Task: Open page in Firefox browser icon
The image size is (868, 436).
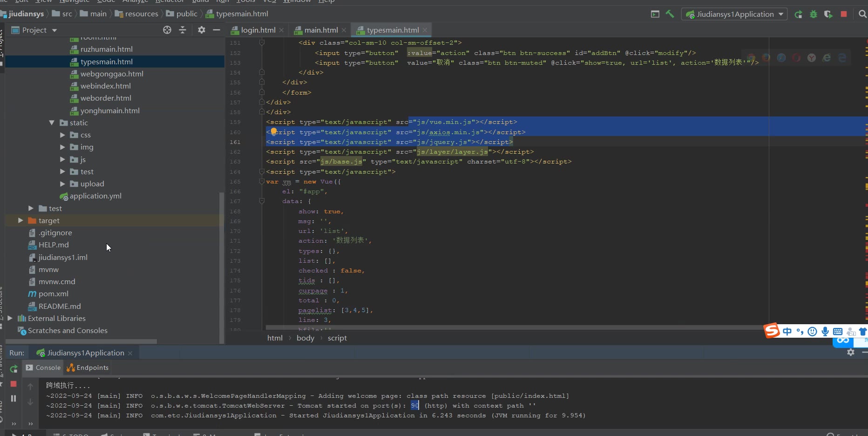Action: pyautogui.click(x=766, y=58)
